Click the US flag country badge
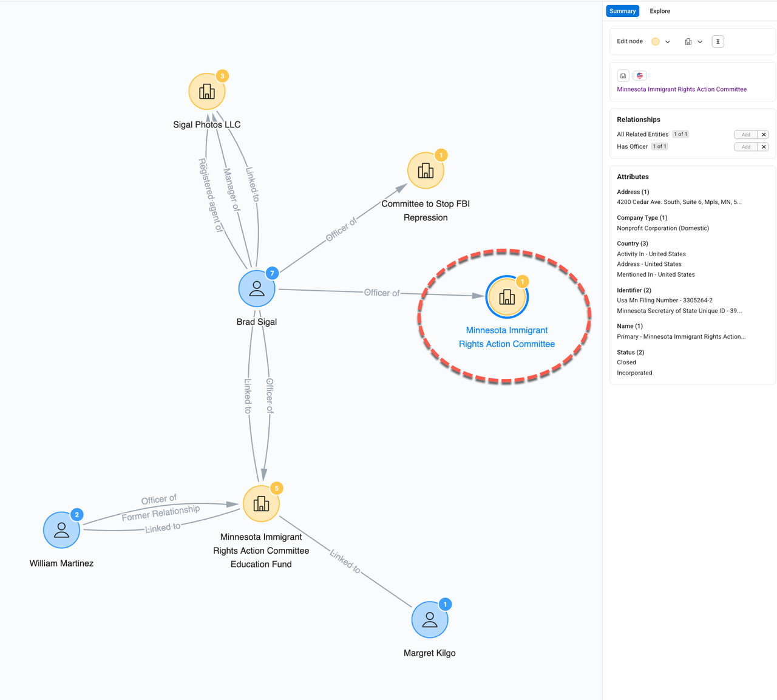Image resolution: width=777 pixels, height=700 pixels. [640, 76]
